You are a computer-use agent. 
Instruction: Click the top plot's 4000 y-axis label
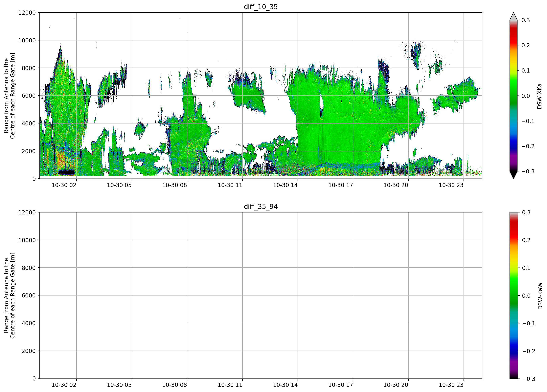pos(29,123)
